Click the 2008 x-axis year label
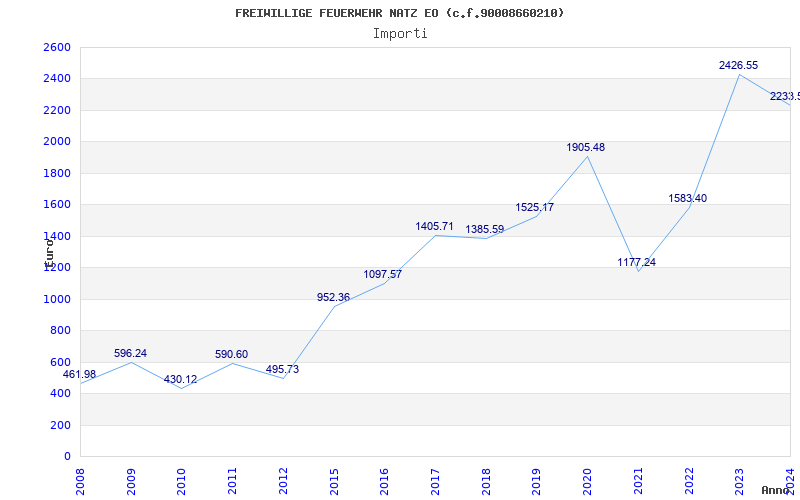This screenshot has width=800, height=500. [x=81, y=479]
